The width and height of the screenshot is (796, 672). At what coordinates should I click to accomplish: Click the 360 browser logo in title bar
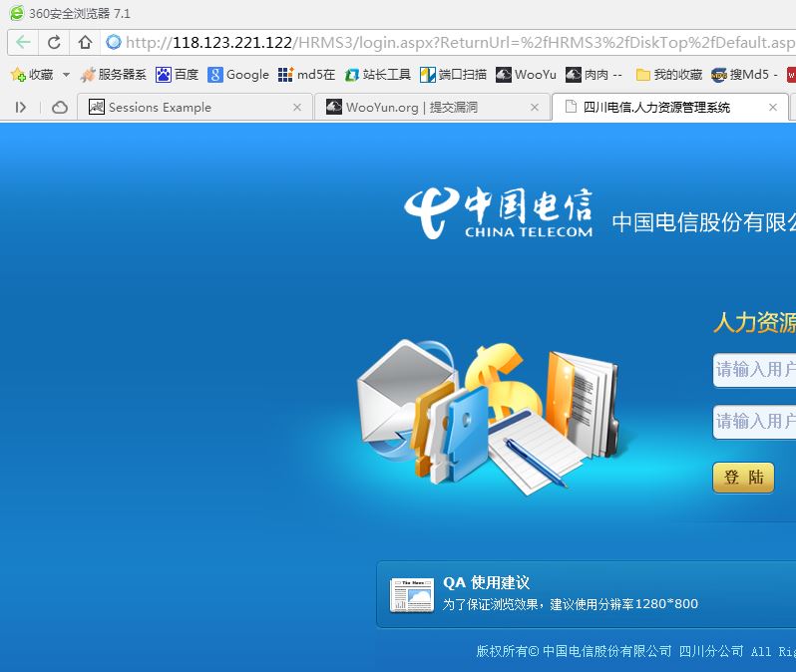pyautogui.click(x=17, y=13)
